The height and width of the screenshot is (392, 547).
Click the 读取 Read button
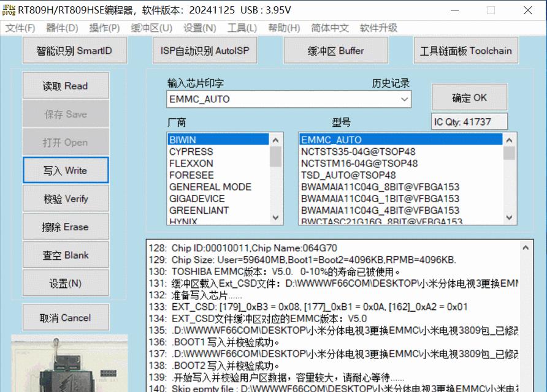(x=66, y=86)
